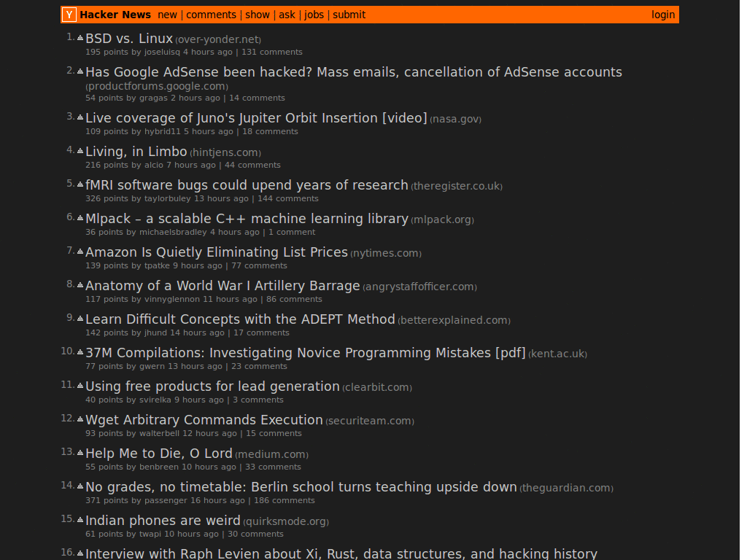The height and width of the screenshot is (560, 747).
Task: Open "131 comments" on BSD vs. Linux
Action: 271,52
